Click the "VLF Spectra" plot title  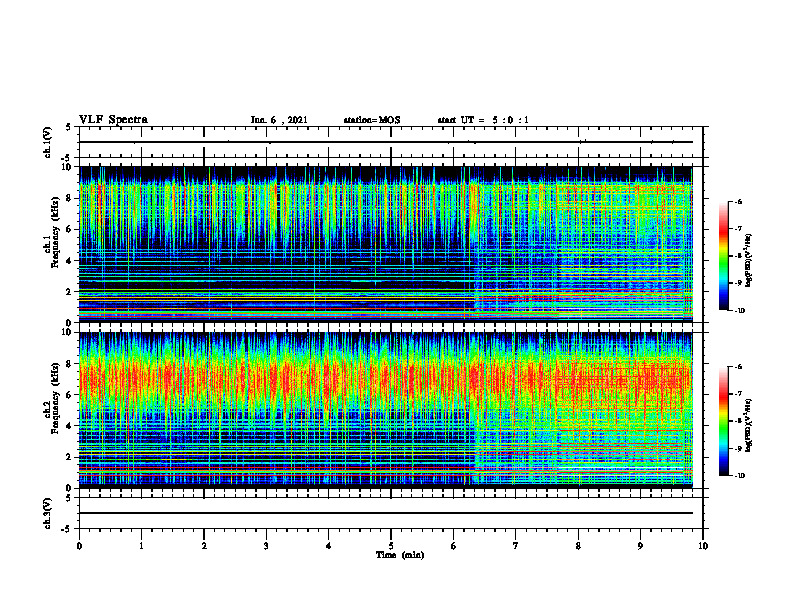click(x=113, y=120)
